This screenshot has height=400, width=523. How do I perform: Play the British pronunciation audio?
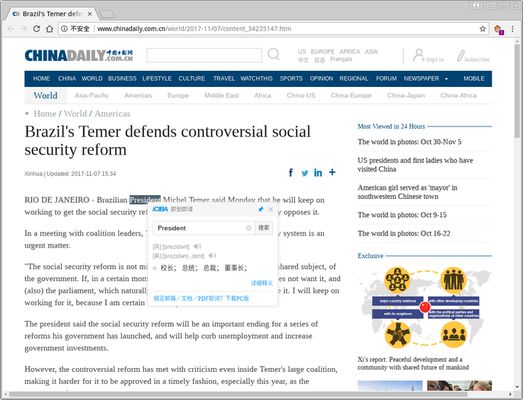click(x=197, y=246)
